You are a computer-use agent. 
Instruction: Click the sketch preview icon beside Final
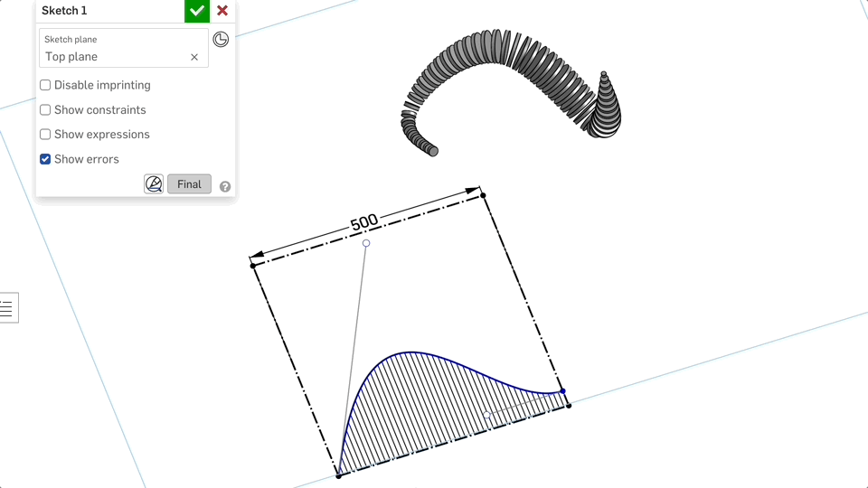[154, 183]
